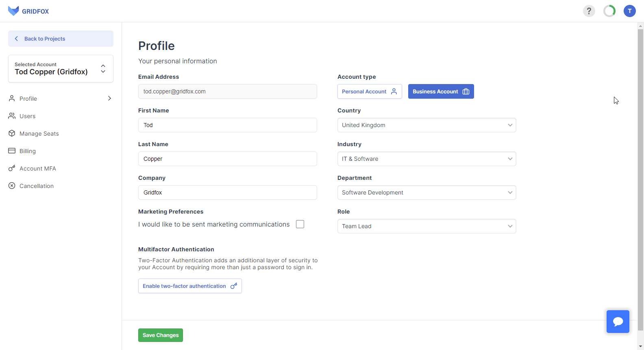Open the Role dropdown
Image resolution: width=644 pixels, height=350 pixels.
pos(426,226)
